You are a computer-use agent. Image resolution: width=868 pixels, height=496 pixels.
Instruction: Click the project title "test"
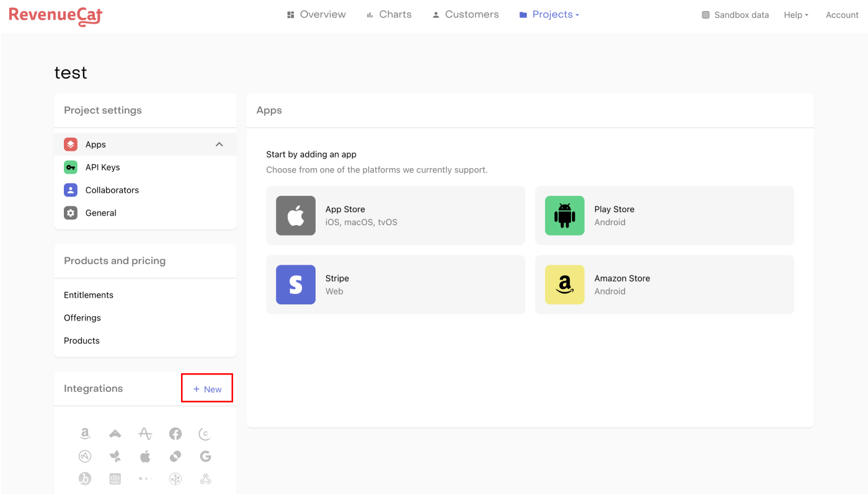pyautogui.click(x=71, y=73)
